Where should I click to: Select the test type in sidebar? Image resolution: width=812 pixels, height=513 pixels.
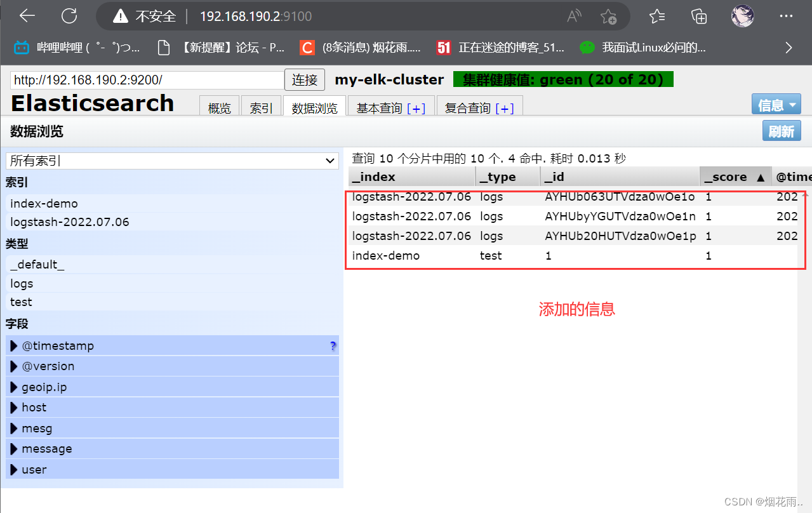173,302
